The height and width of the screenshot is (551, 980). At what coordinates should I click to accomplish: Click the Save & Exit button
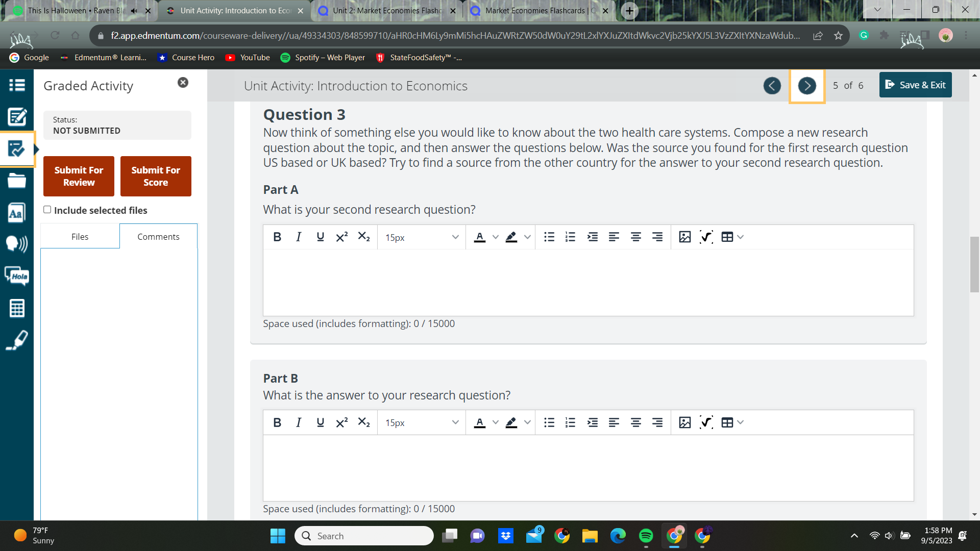(915, 85)
